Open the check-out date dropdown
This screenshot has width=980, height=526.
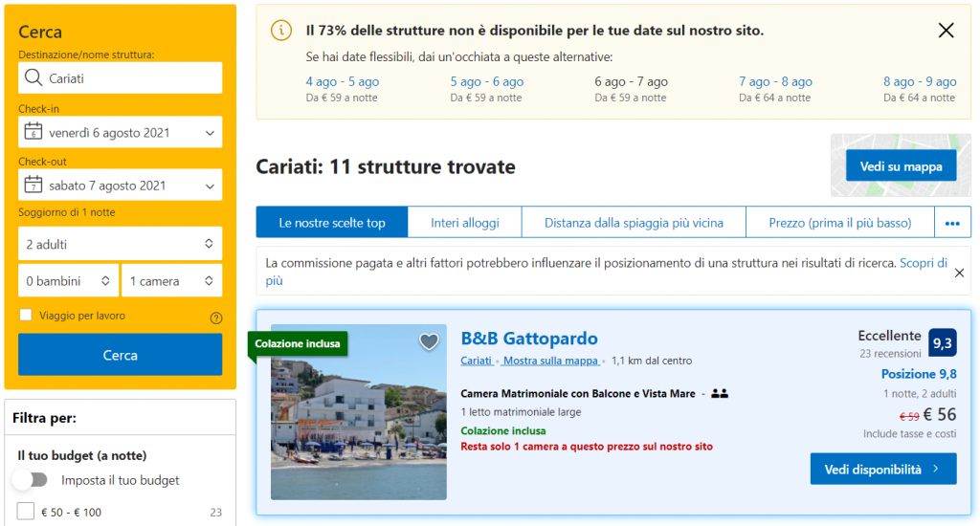(121, 186)
